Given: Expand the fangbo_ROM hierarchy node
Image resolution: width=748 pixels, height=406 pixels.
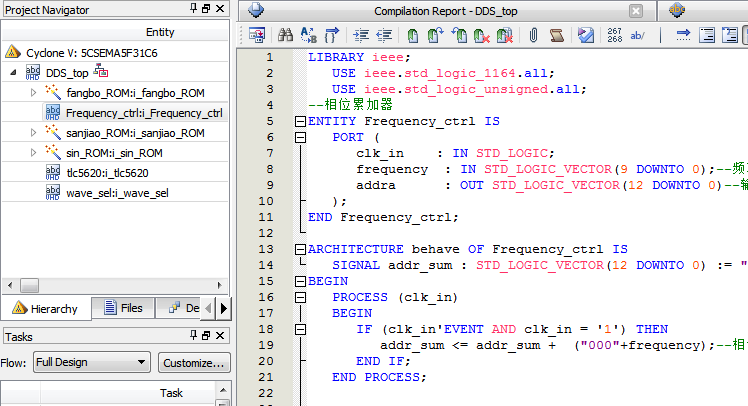Looking at the screenshot, I should pos(33,93).
